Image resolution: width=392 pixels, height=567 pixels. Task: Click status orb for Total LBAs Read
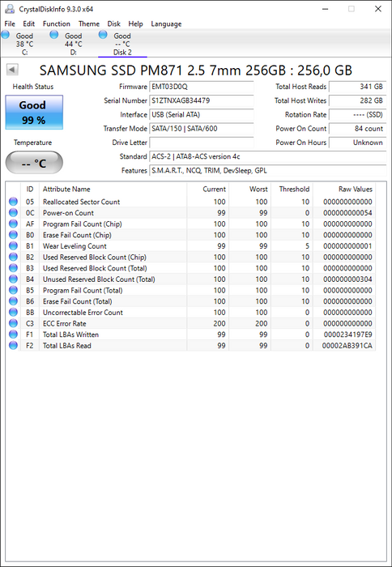click(x=14, y=345)
